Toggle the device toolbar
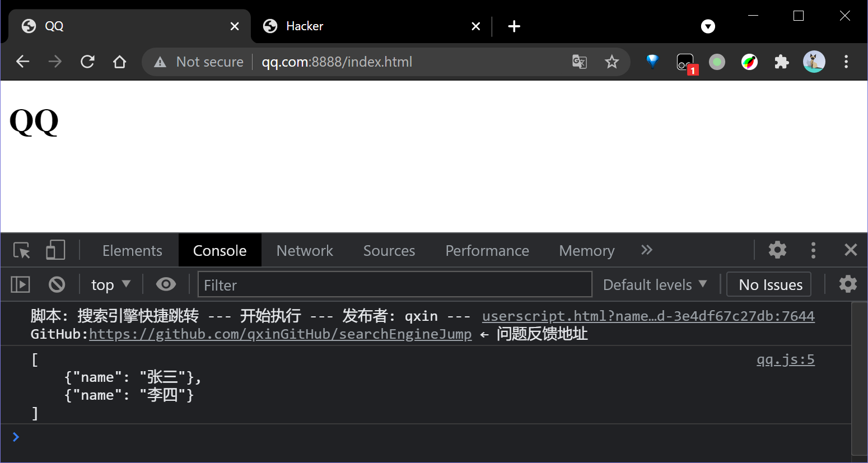 point(55,250)
